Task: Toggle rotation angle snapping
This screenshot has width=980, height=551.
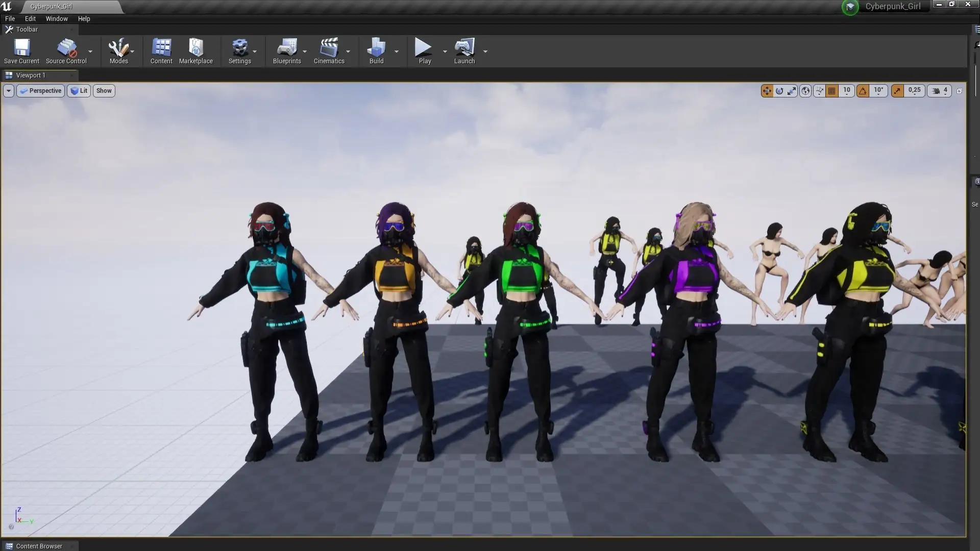Action: coord(863,91)
